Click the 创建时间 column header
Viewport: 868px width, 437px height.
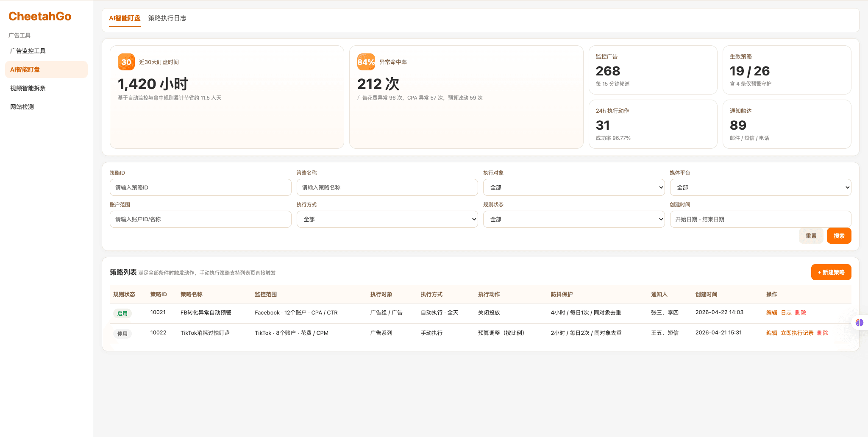point(707,295)
